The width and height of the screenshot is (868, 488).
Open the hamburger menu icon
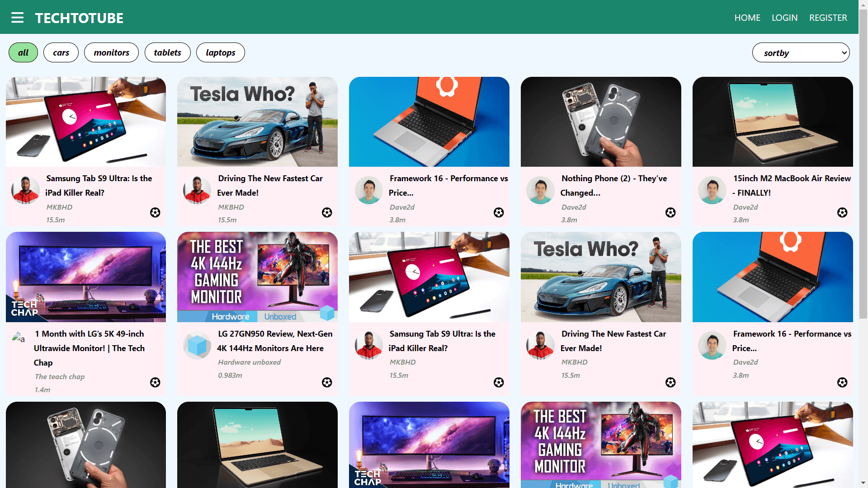pos(17,18)
